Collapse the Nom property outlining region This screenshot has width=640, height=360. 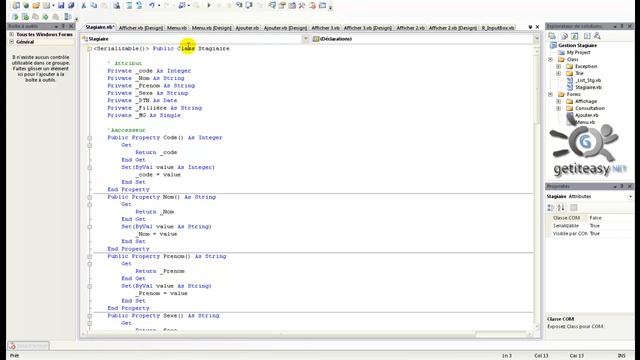pyautogui.click(x=89, y=197)
